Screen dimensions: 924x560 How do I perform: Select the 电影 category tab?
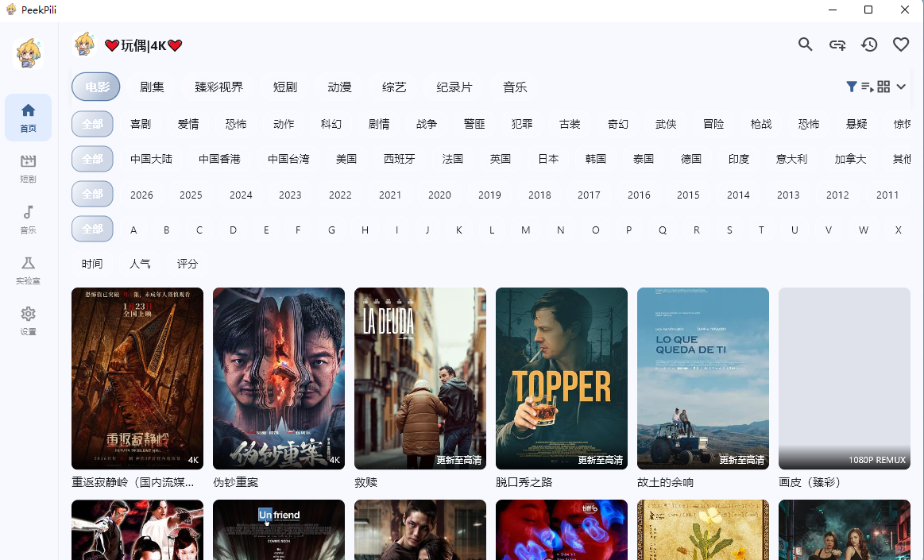96,87
